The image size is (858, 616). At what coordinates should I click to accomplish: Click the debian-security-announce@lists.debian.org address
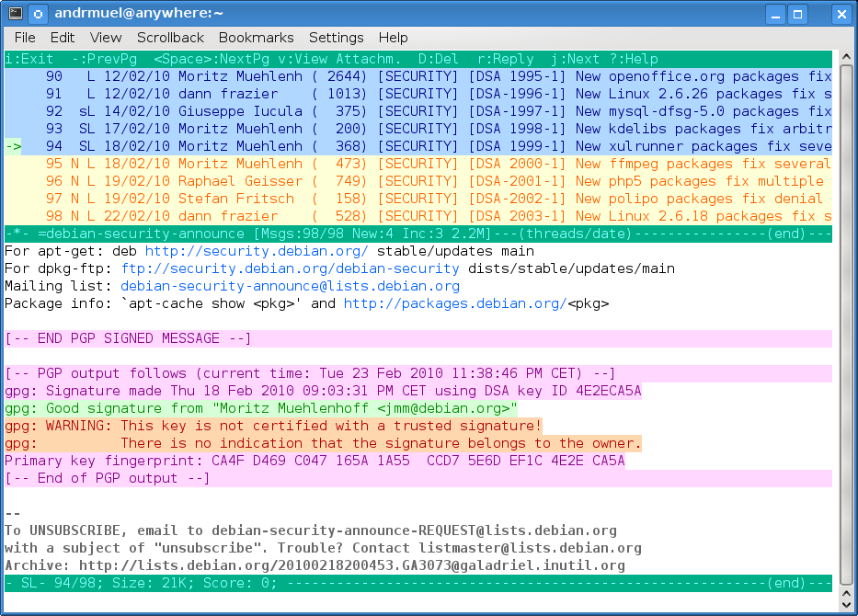tap(290, 286)
